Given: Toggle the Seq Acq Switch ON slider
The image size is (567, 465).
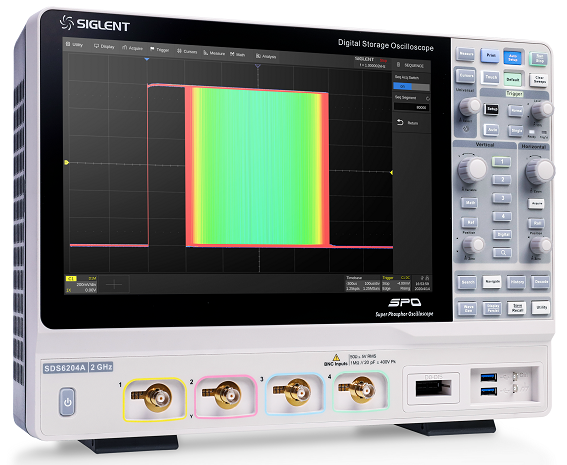Looking at the screenshot, I should coord(411,87).
